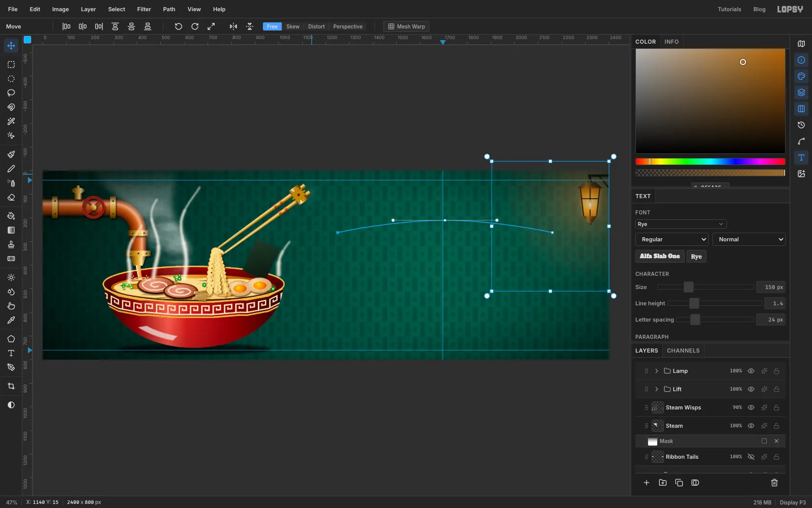
Task: Toggle visibility of the Steam layer
Action: (x=751, y=426)
